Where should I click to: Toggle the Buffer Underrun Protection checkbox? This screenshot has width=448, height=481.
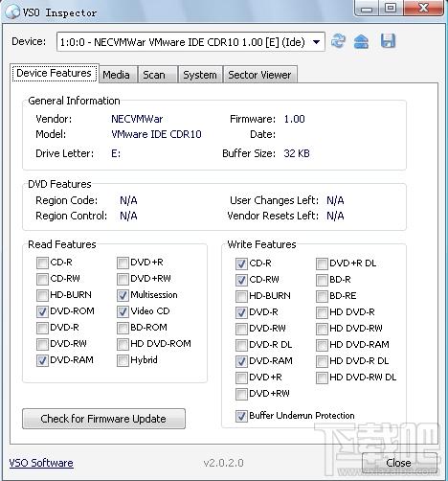(241, 416)
